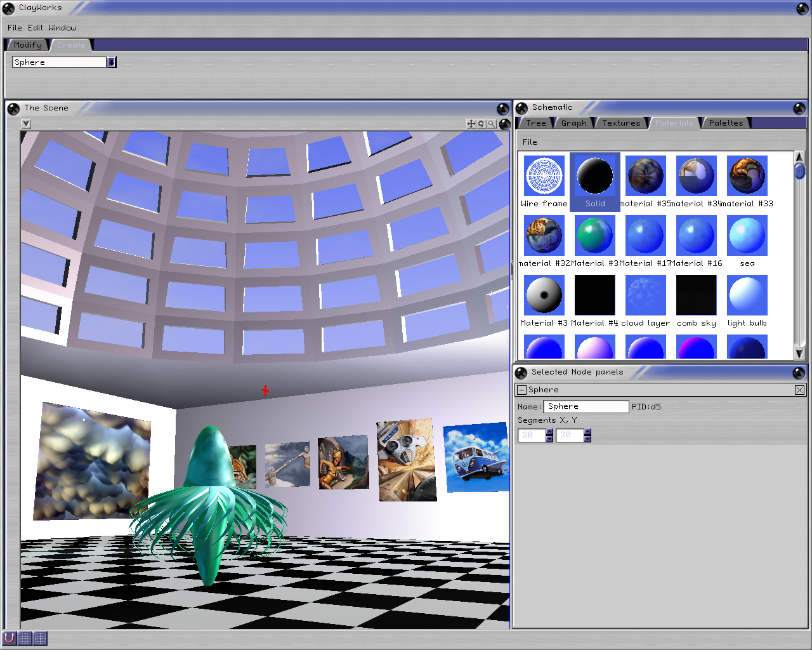Pick the sea material thumbnail
The width and height of the screenshot is (812, 650).
tap(747, 235)
